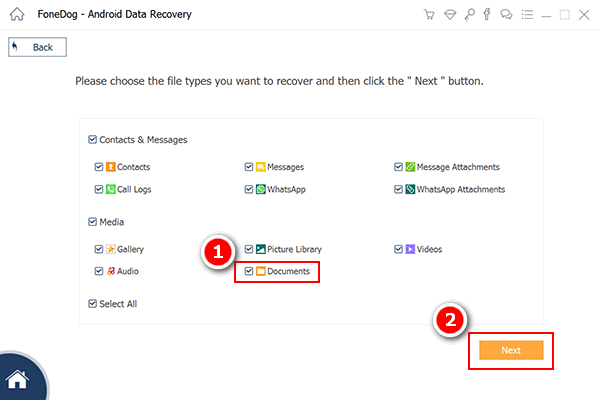The height and width of the screenshot is (400, 600).
Task: Click the WhatsApp file type icon
Action: [259, 189]
